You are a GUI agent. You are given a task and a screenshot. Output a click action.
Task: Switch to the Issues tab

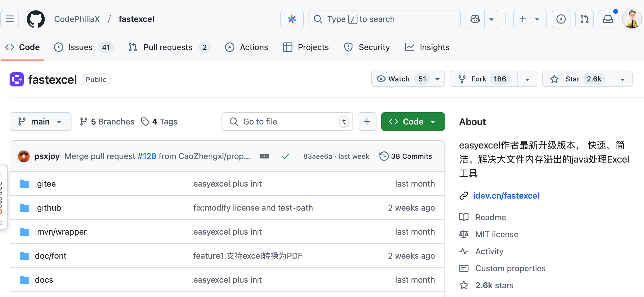pyautogui.click(x=84, y=47)
